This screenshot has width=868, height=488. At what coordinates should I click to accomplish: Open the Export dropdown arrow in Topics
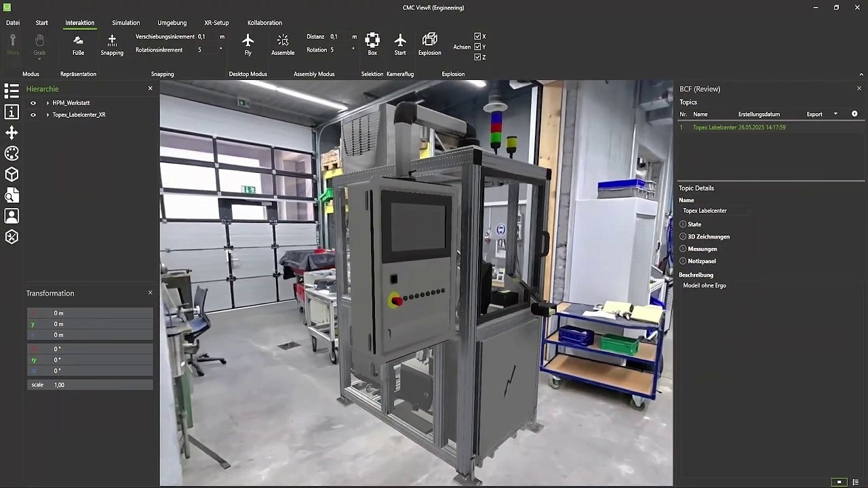click(835, 114)
